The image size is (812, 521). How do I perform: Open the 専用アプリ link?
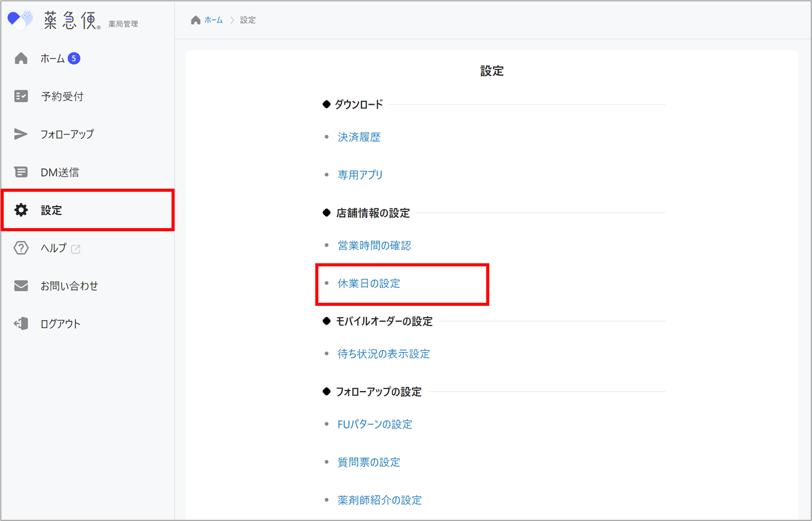360,175
